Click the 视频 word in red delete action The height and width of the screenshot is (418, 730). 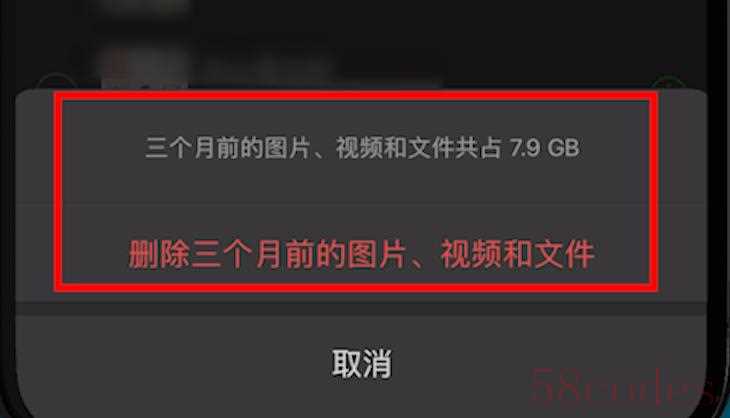pyautogui.click(x=470, y=254)
